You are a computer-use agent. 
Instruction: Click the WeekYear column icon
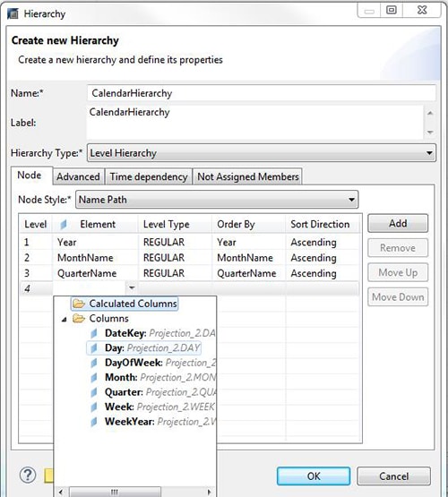[x=94, y=422]
